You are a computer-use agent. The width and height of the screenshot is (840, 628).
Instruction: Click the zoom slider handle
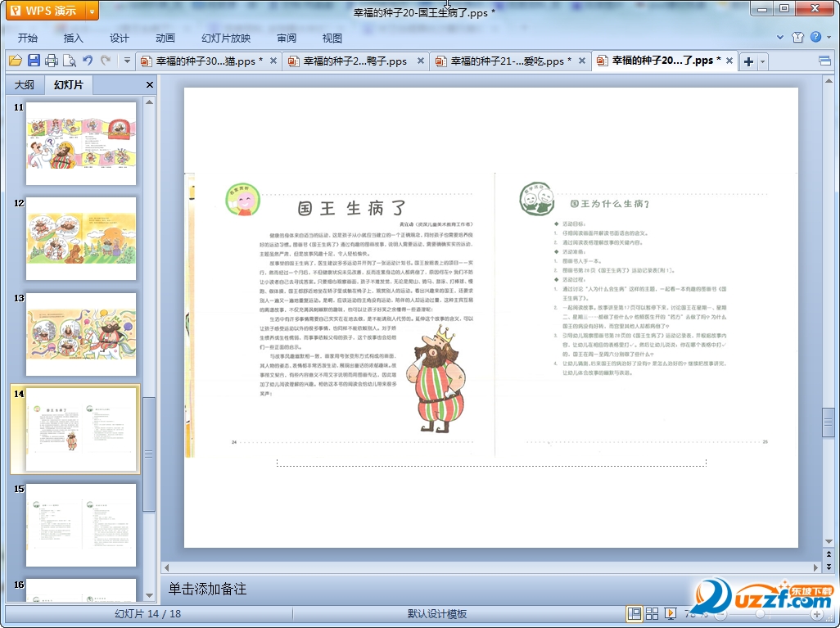[x=760, y=614]
